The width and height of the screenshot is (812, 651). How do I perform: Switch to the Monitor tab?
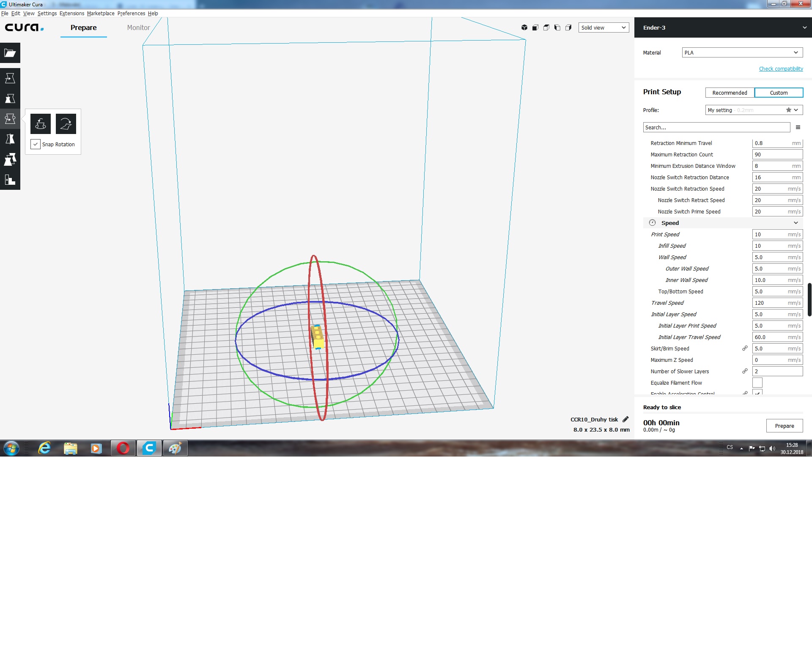138,27
